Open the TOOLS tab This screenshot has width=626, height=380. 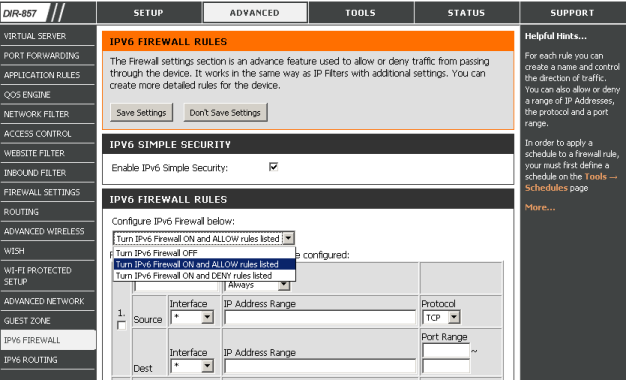pos(361,12)
